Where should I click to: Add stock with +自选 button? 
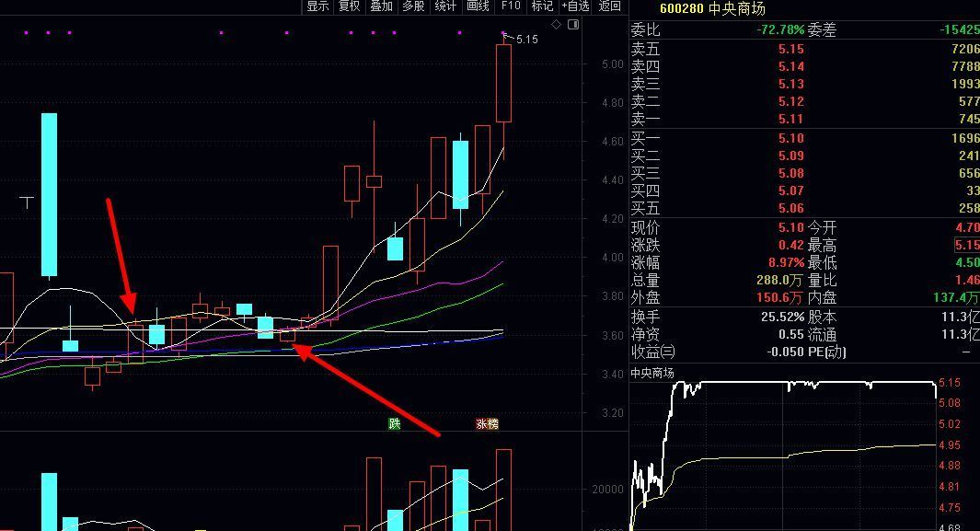575,6
